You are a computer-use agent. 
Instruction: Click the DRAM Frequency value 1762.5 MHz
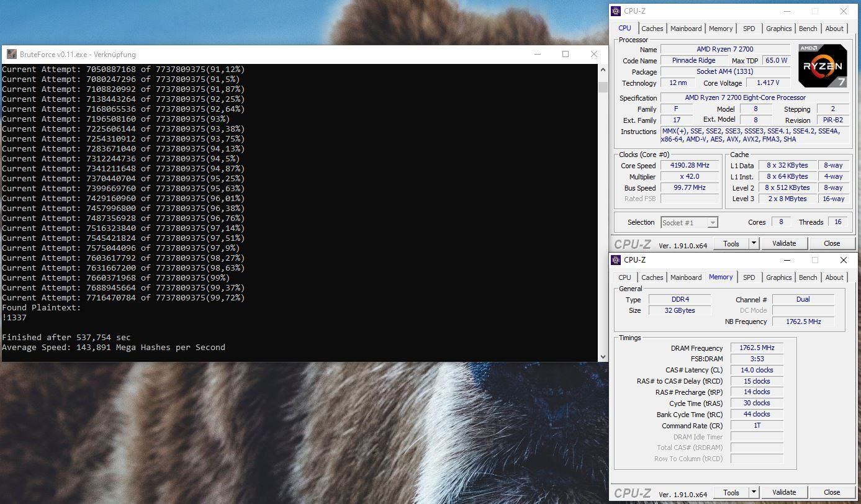coord(757,348)
